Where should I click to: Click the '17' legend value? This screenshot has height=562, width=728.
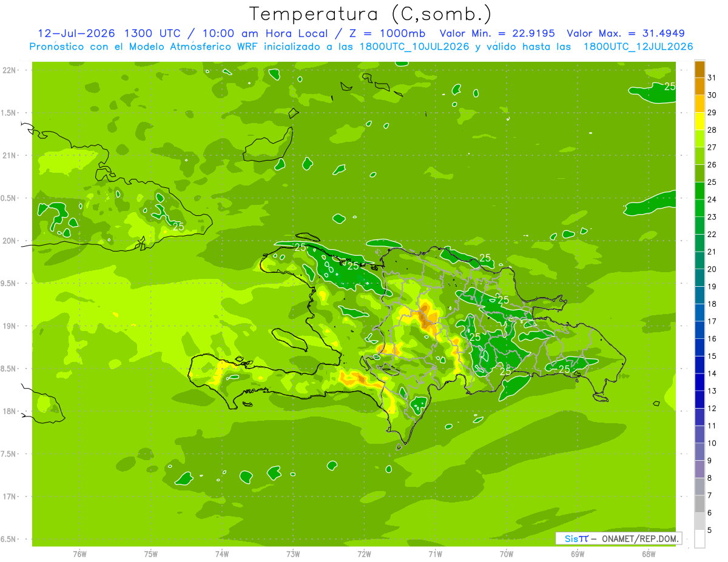point(712,321)
